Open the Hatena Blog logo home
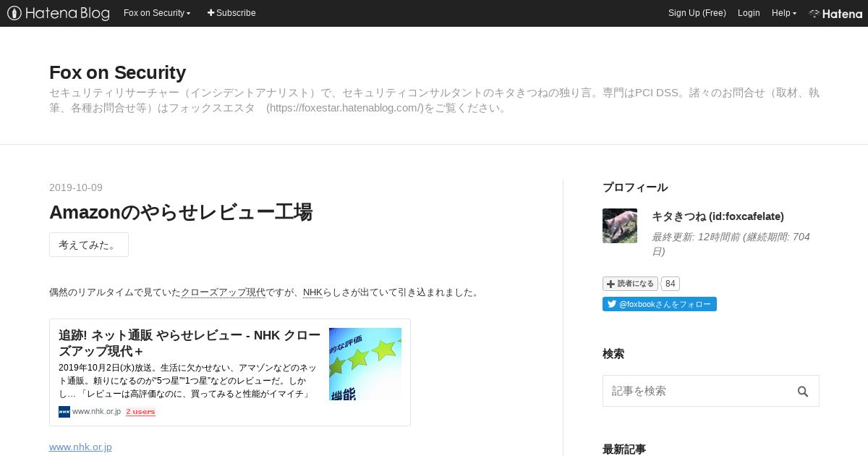This screenshot has width=868, height=456. coord(59,13)
